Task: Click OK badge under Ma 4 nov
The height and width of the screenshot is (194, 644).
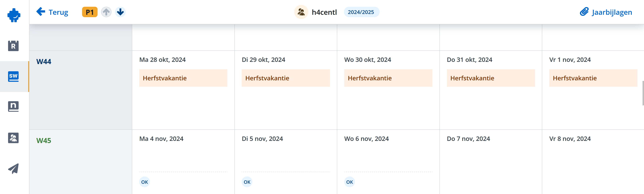Action: pyautogui.click(x=144, y=182)
